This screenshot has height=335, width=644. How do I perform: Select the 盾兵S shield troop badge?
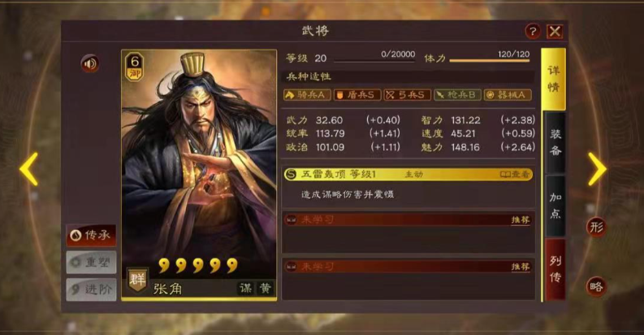(x=357, y=95)
